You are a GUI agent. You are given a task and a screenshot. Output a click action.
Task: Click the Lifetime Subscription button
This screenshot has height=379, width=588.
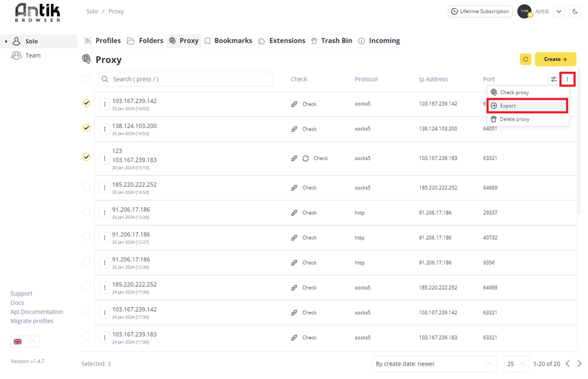click(x=480, y=11)
